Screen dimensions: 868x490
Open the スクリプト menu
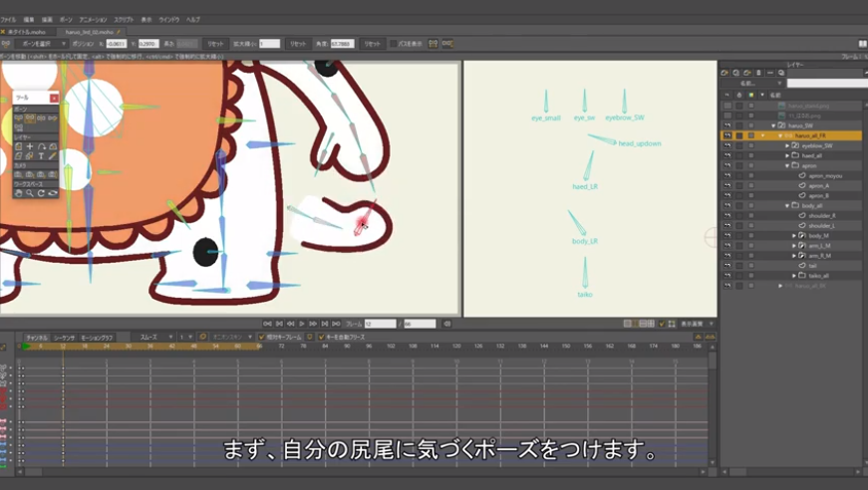pos(124,19)
